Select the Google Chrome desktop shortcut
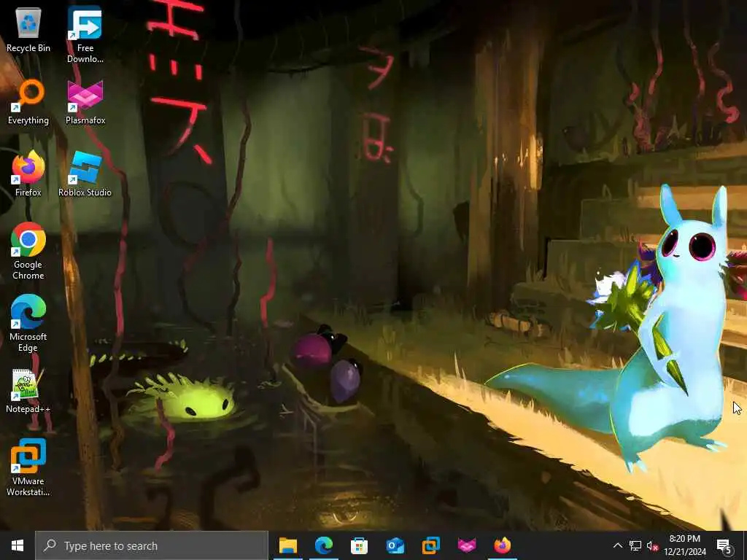The image size is (747, 560). point(28,252)
